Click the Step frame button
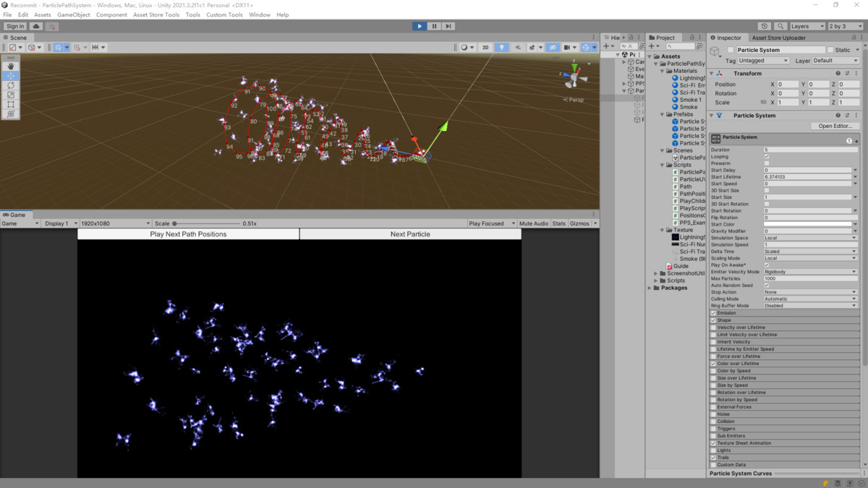The height and width of the screenshot is (488, 868). coord(448,26)
